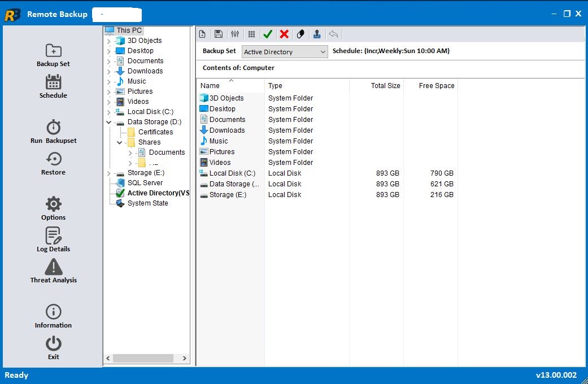The height and width of the screenshot is (384, 588).
Task: Open the Information sidebar button
Action: point(53,316)
